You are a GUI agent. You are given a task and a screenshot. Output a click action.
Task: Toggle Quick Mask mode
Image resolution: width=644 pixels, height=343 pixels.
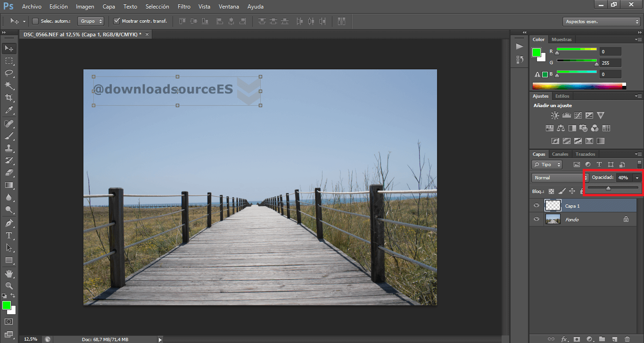tap(9, 322)
